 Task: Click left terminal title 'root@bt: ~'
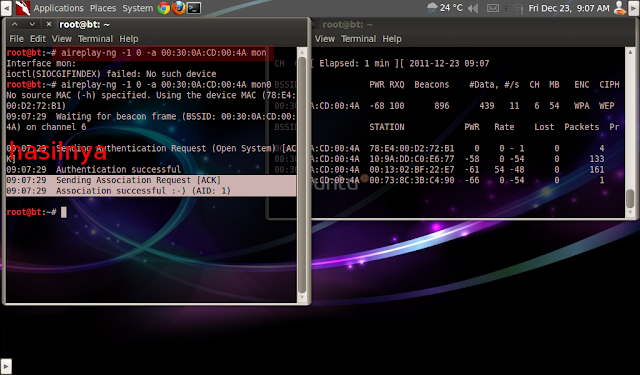(x=84, y=24)
